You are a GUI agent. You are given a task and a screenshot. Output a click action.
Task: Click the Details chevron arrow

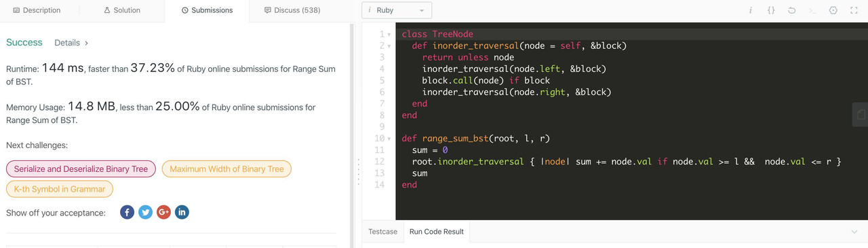tap(86, 43)
